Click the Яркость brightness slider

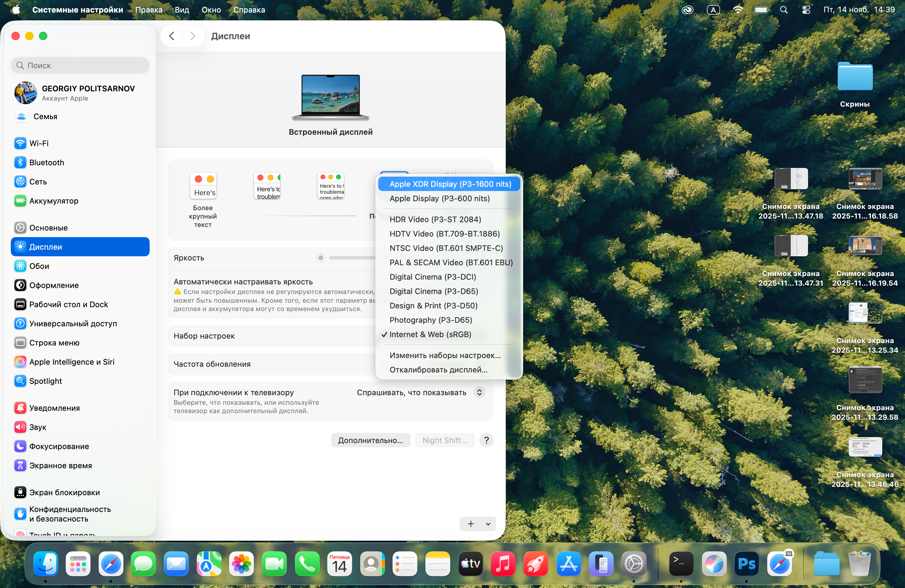(x=352, y=258)
